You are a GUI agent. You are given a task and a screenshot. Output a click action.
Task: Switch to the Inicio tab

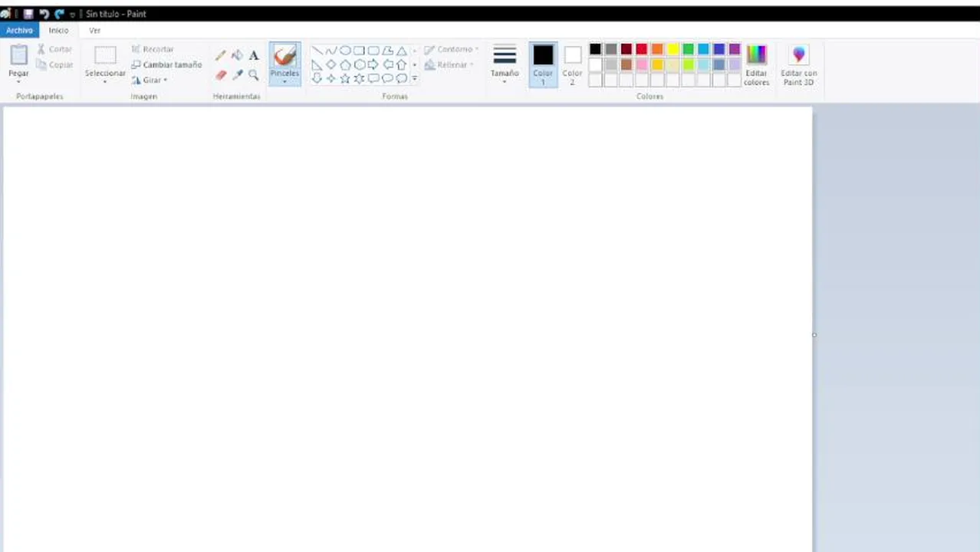click(58, 30)
